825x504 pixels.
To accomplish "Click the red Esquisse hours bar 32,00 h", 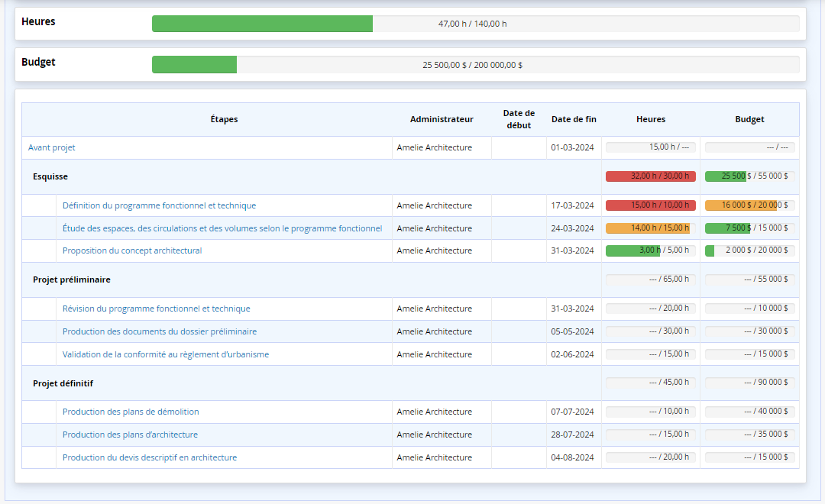I will 650,176.
